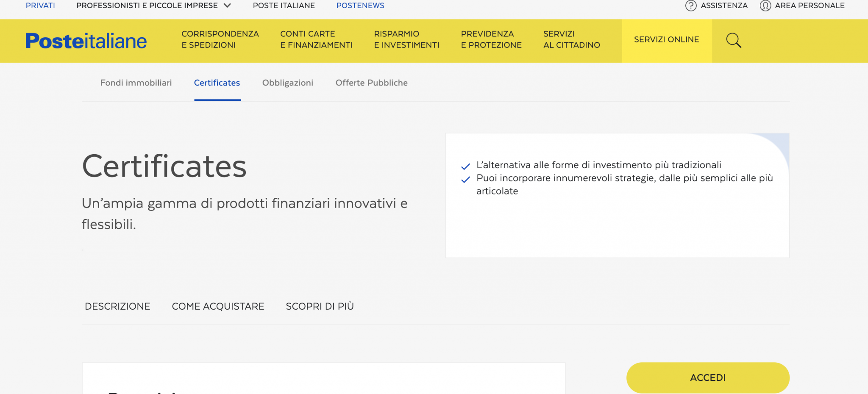Screen dimensions: 868x394
Task: Visit the Poste Italiane top link
Action: 284,6
